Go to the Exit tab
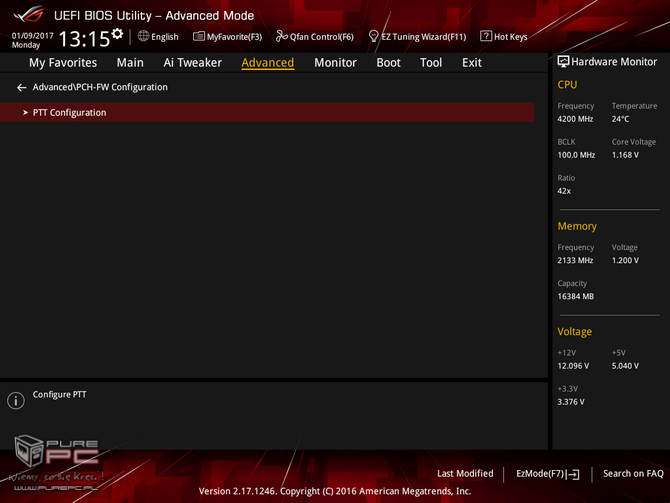The image size is (670, 503). [471, 63]
